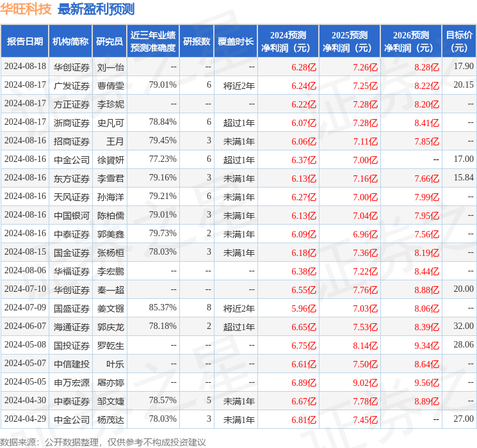Select analyst 邹文婕
Screen dimensions: 477x448
(110, 401)
